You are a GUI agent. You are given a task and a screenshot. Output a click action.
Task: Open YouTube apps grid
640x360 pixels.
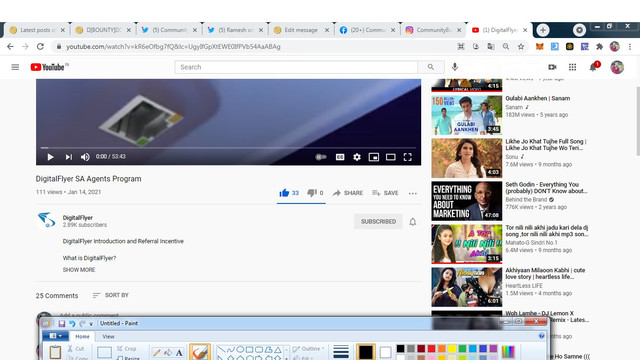tap(572, 67)
